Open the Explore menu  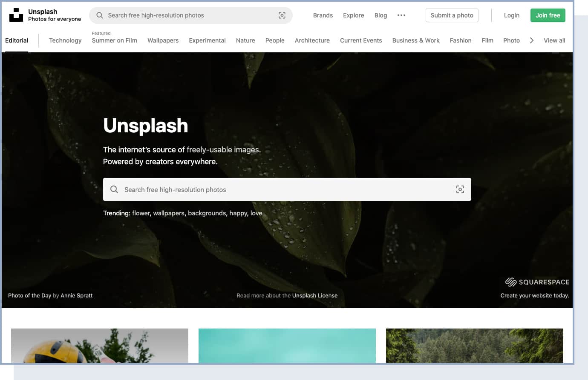click(354, 15)
